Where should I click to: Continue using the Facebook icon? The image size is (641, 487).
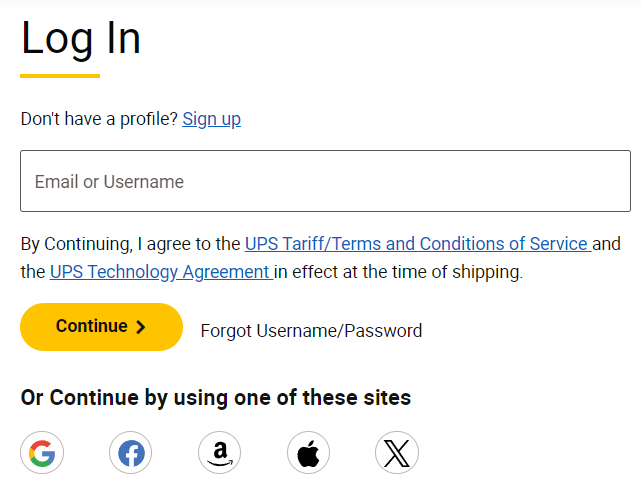131,454
